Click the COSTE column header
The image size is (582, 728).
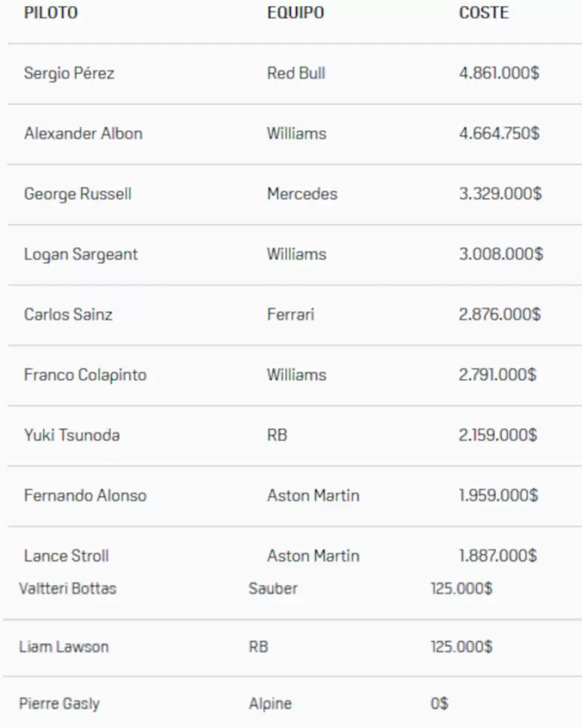tap(484, 13)
